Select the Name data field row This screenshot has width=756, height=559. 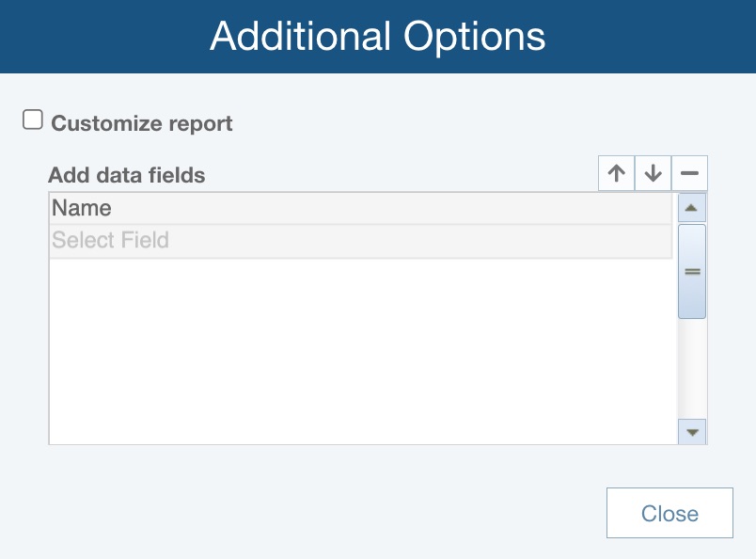coord(82,208)
